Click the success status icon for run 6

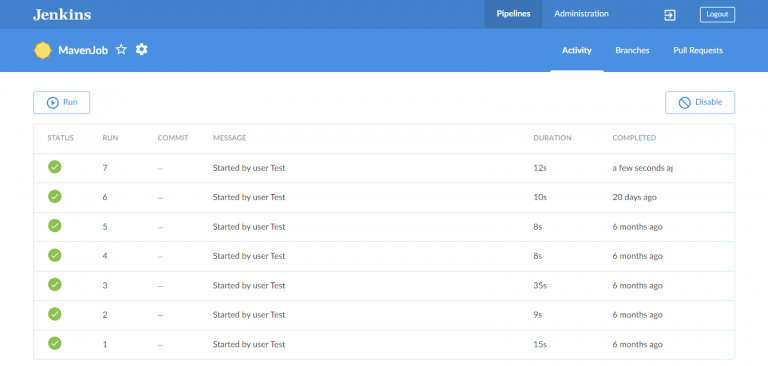point(55,196)
